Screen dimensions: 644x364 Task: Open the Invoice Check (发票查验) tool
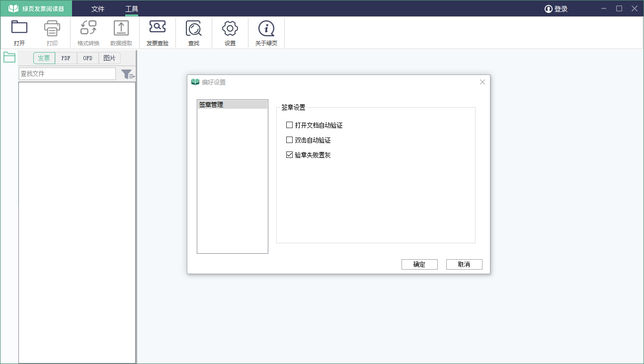tap(158, 27)
